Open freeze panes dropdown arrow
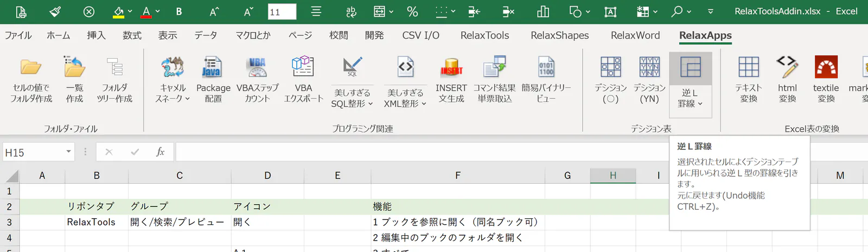 (x=655, y=11)
